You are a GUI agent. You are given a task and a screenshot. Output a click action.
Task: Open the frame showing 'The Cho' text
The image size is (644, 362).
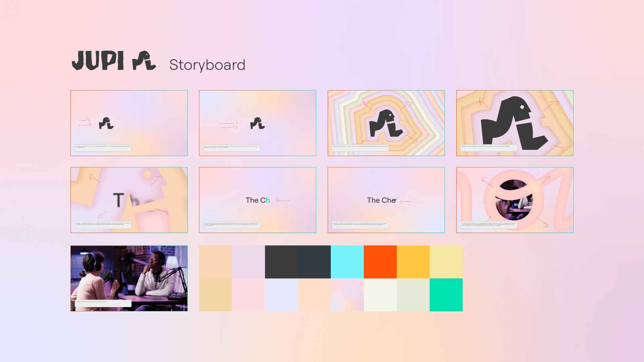[386, 200]
